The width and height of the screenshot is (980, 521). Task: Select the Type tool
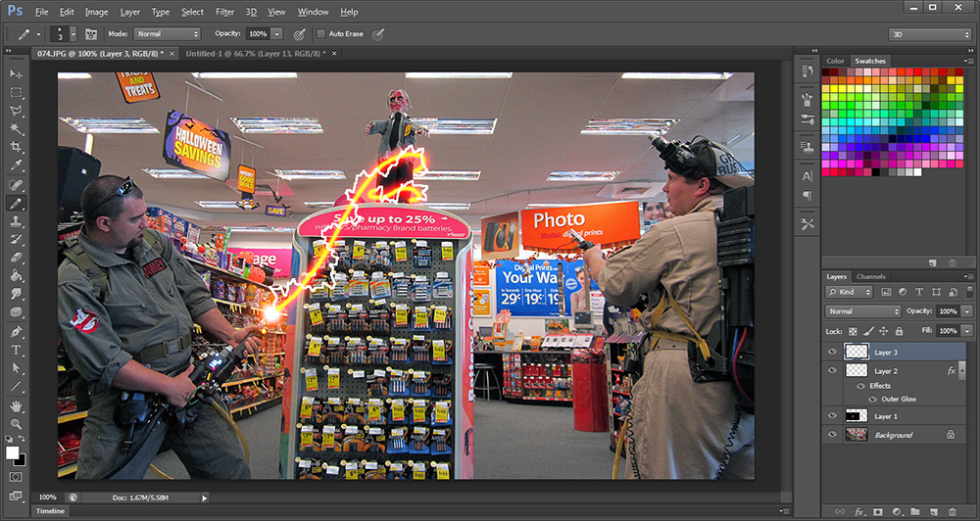16,350
